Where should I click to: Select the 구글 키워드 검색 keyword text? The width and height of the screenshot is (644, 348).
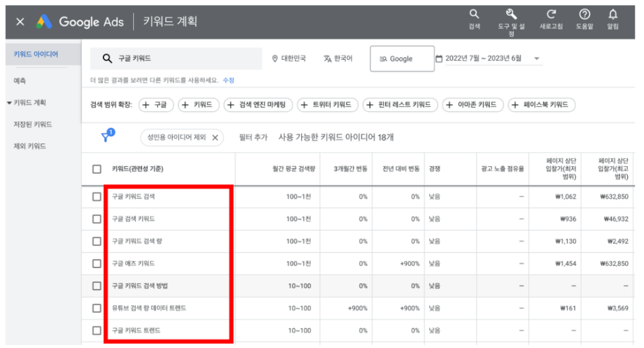[134, 197]
